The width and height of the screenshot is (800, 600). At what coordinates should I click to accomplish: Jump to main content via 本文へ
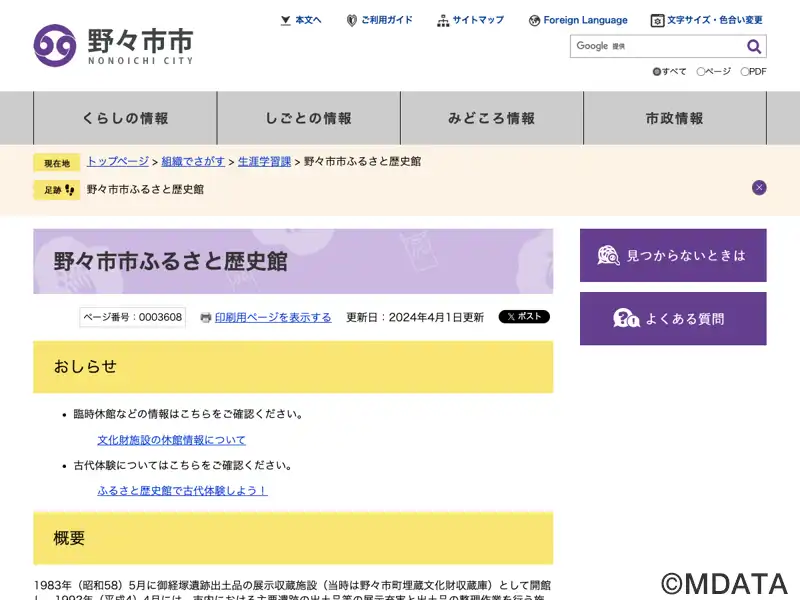(x=301, y=20)
